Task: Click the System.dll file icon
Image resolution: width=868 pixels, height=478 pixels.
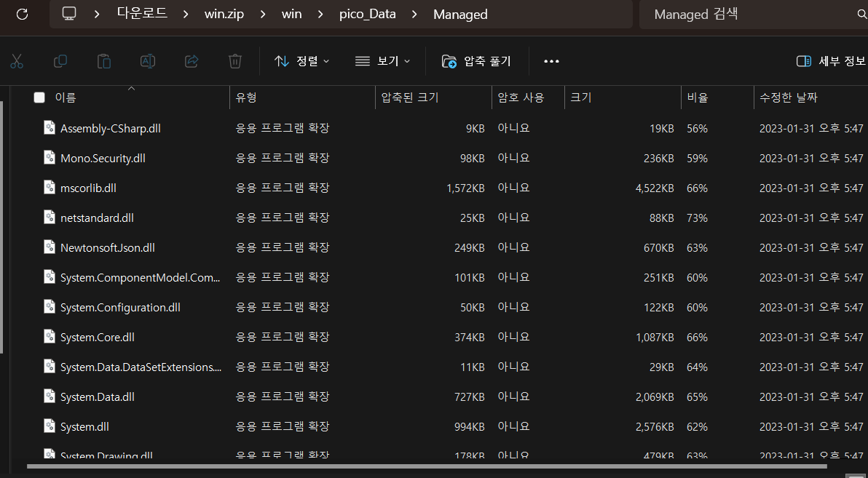Action: (x=50, y=426)
